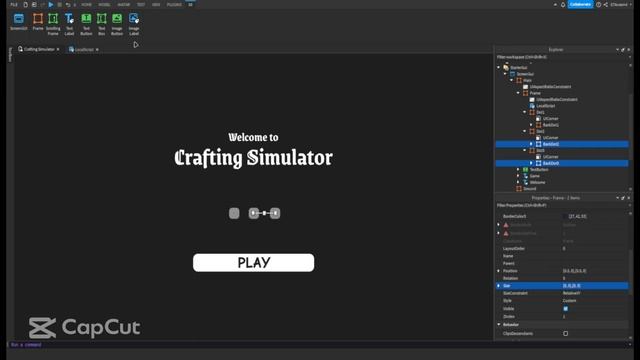Viewport: 640px width, 360px height.
Task: Pin or undock the Properties panel
Action: tap(623, 198)
